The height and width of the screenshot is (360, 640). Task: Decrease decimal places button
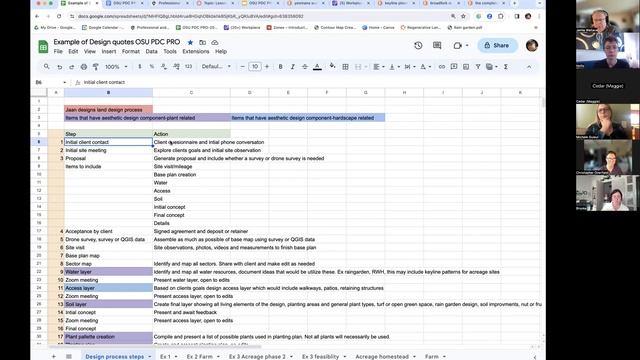pos(164,67)
